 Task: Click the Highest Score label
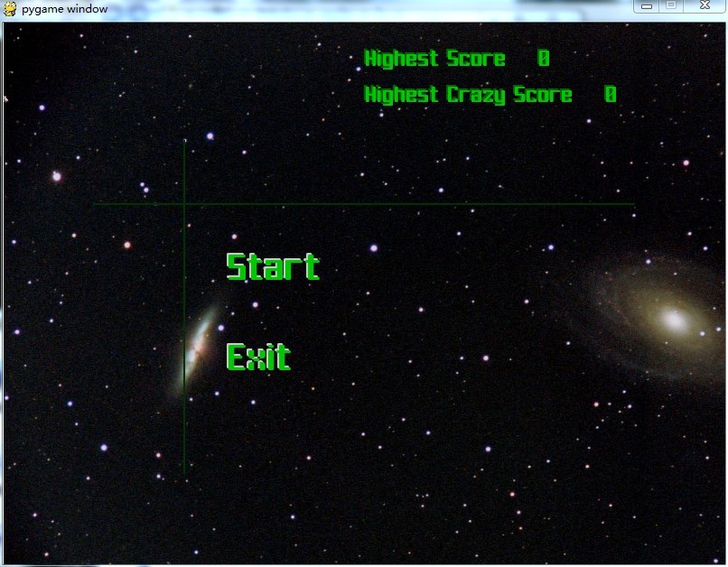[x=434, y=59]
